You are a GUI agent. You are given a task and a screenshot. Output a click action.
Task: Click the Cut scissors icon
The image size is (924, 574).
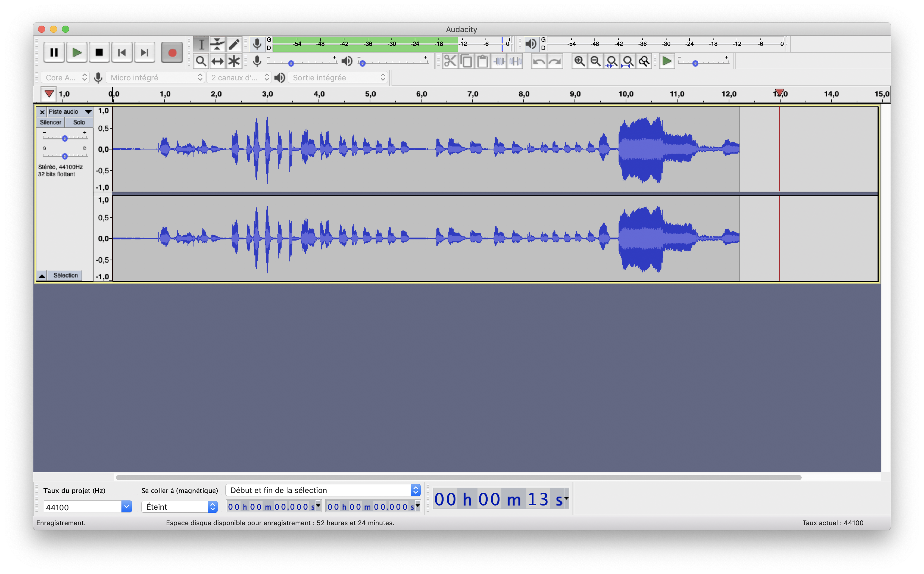tap(450, 61)
